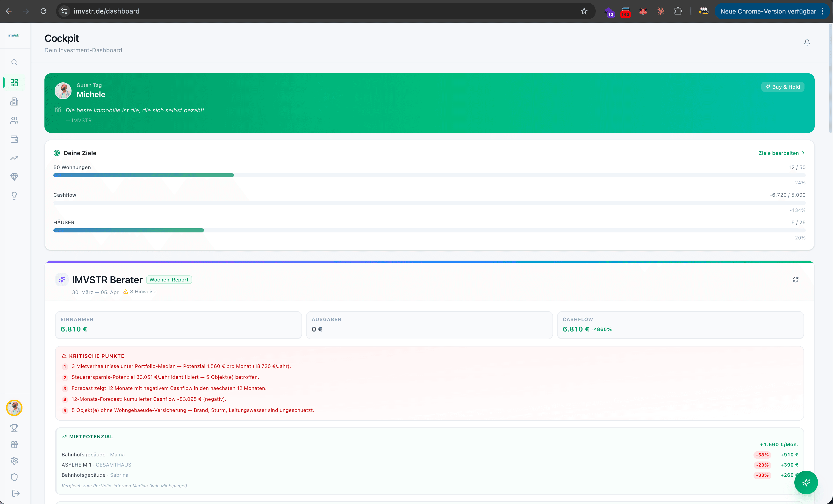Click the MIETPOTENZIAL heading
The width and height of the screenshot is (833, 504).
tap(91, 436)
